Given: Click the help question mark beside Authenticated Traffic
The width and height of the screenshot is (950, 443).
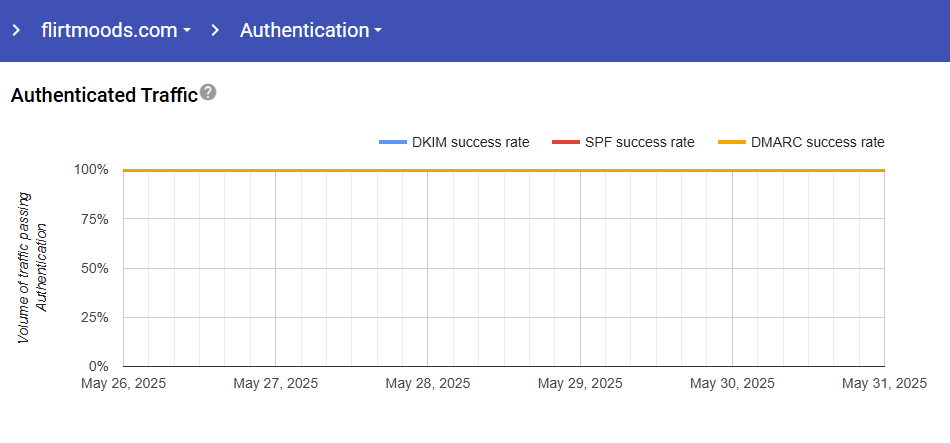Looking at the screenshot, I should 208,93.
